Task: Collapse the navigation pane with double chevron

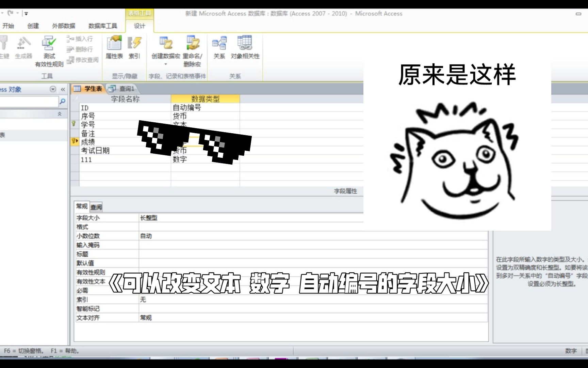Action: click(x=63, y=89)
